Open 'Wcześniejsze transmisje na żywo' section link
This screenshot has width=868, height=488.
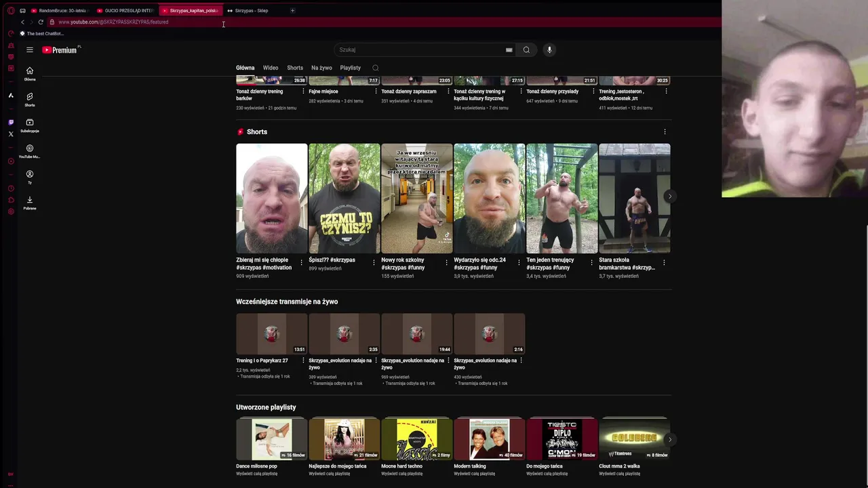pyautogui.click(x=287, y=302)
